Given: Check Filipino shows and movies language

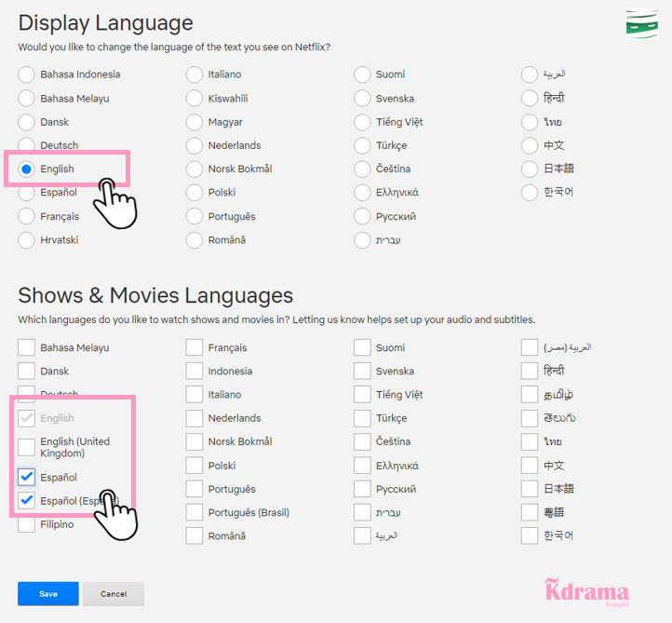Looking at the screenshot, I should [x=26, y=524].
